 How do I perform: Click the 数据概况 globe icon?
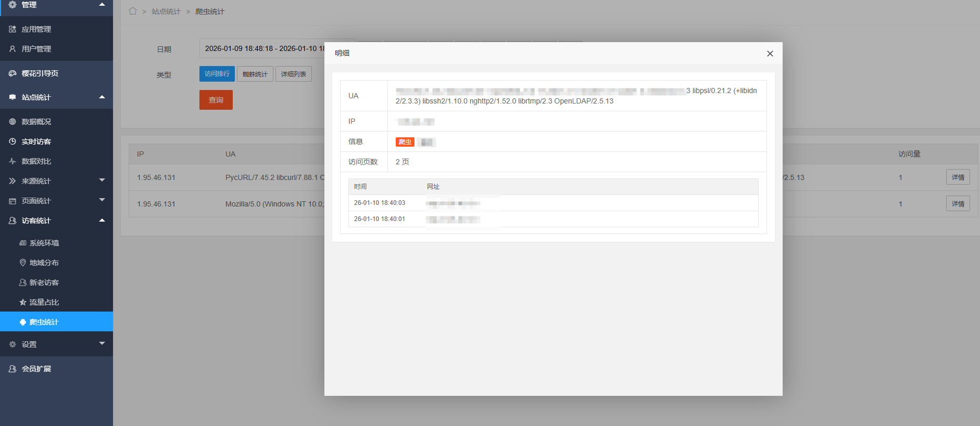point(12,122)
